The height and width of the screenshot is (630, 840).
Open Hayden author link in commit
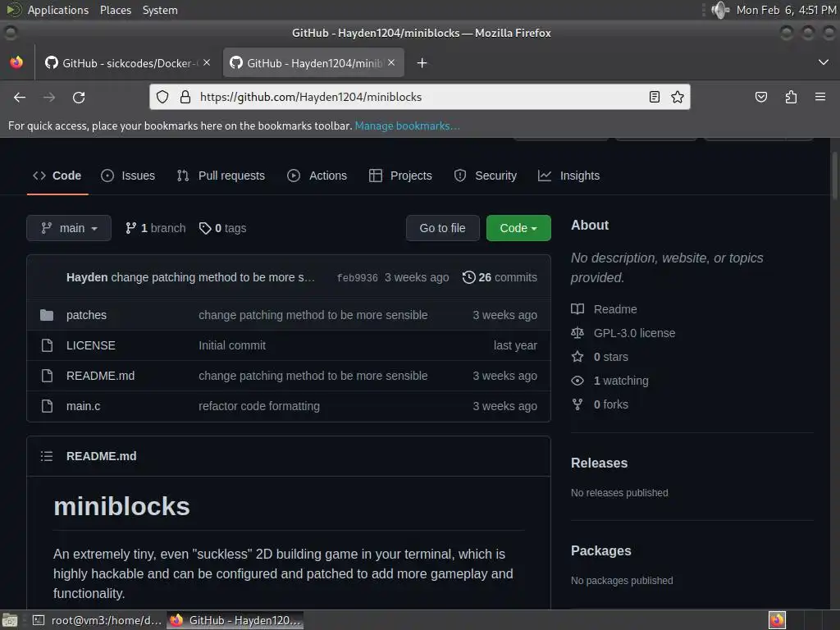[87, 277]
